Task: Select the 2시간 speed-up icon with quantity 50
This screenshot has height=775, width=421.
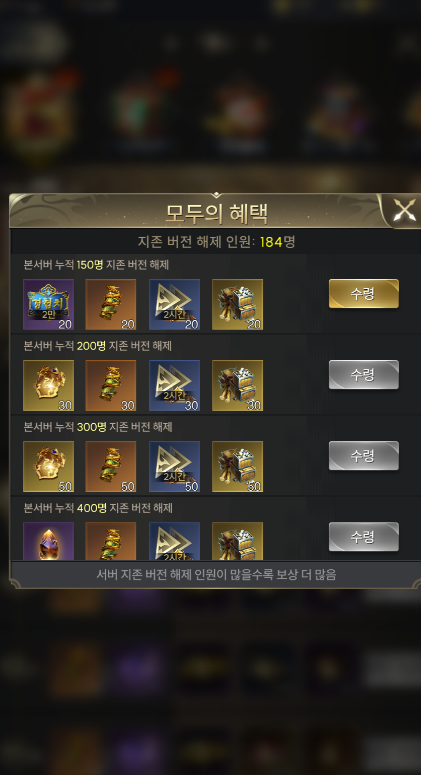Action: [174, 467]
